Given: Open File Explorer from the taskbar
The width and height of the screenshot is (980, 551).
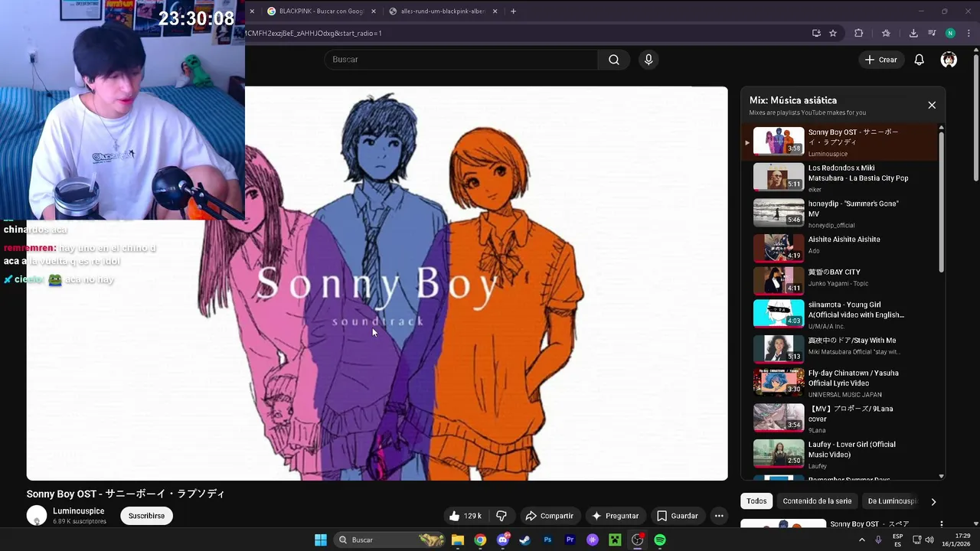Looking at the screenshot, I should coord(458,540).
